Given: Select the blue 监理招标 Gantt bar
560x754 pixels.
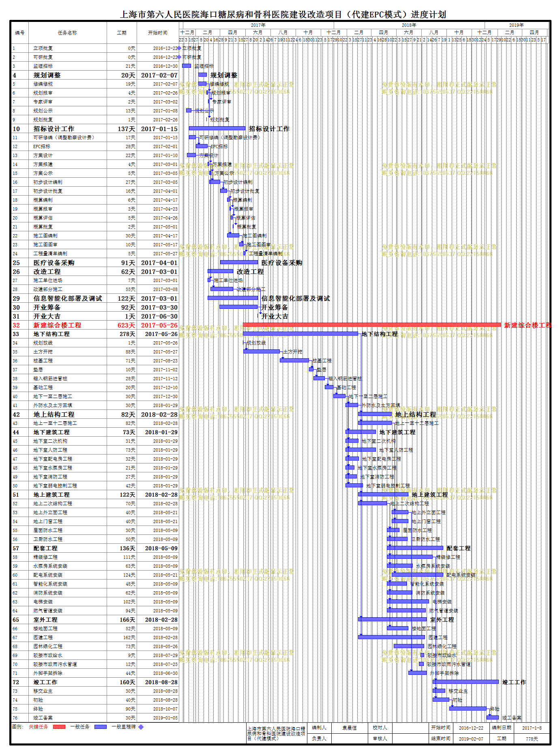Looking at the screenshot, I should click(187, 66).
